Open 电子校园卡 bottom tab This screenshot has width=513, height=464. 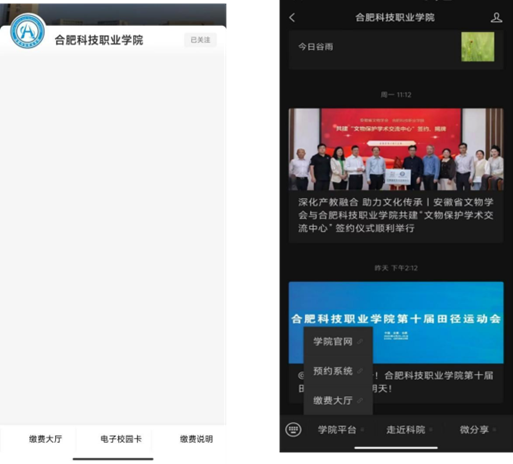pyautogui.click(x=121, y=439)
